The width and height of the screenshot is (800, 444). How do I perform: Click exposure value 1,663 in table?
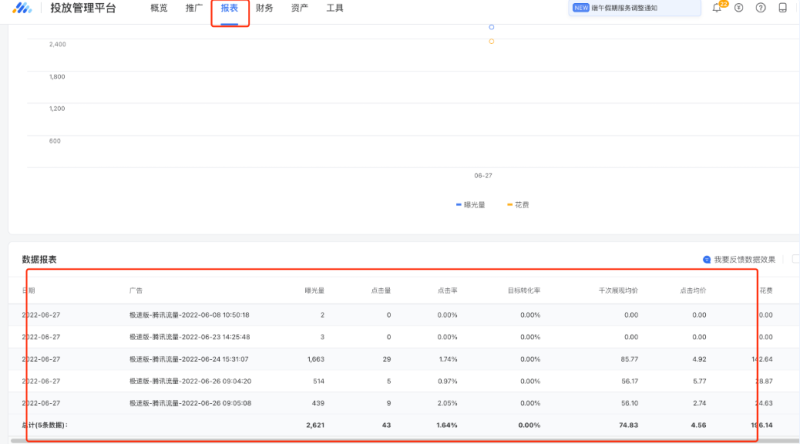pyautogui.click(x=316, y=359)
